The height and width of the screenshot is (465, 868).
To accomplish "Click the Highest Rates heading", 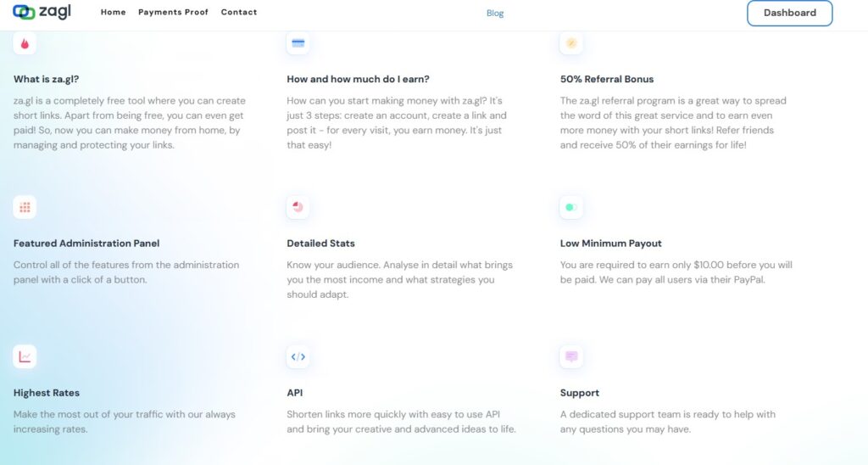I will (47, 393).
